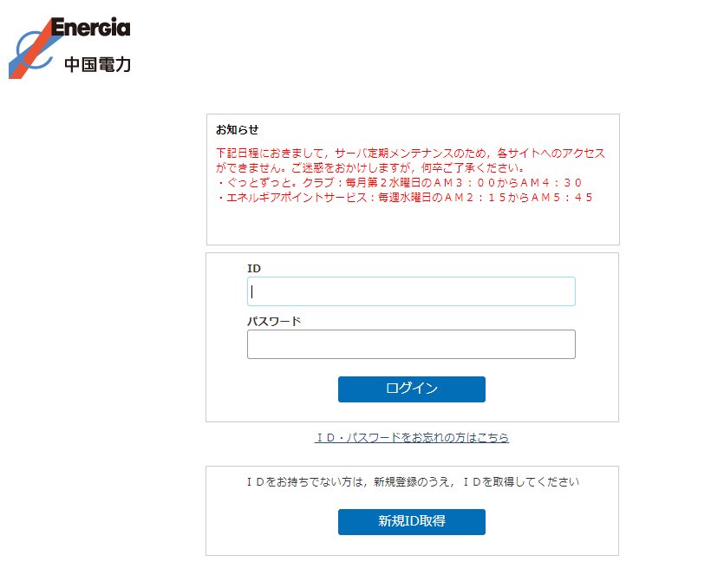The height and width of the screenshot is (588, 711).
Task: Open the ID・パスワードをお忘れの方はこちら link
Action: (x=411, y=438)
